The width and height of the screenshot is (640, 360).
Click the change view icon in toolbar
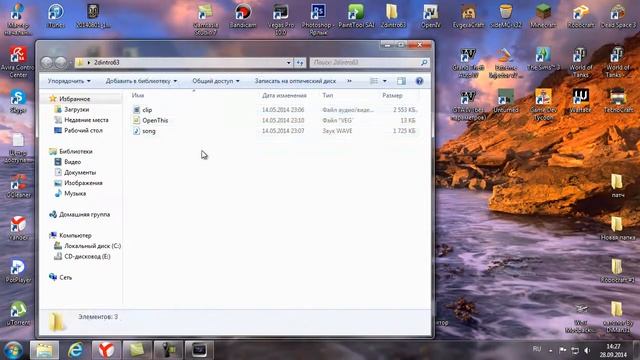(374, 81)
